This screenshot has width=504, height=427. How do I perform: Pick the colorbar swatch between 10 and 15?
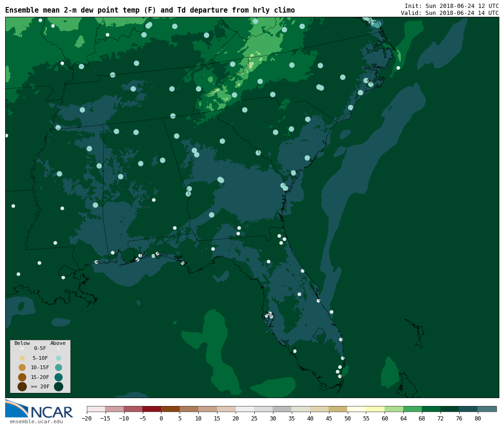[x=208, y=409]
